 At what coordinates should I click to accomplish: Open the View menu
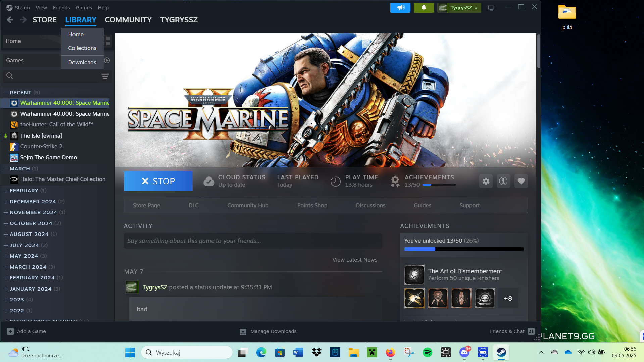41,8
